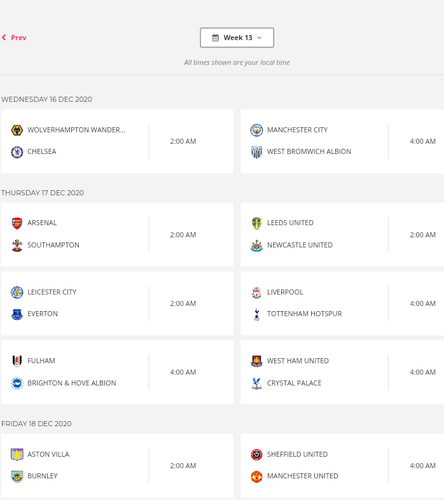Select the Manchester United team name
The width and height of the screenshot is (444, 500).
point(302,476)
